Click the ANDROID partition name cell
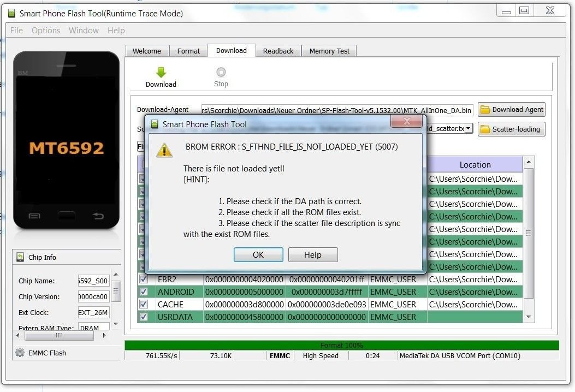 (179, 292)
